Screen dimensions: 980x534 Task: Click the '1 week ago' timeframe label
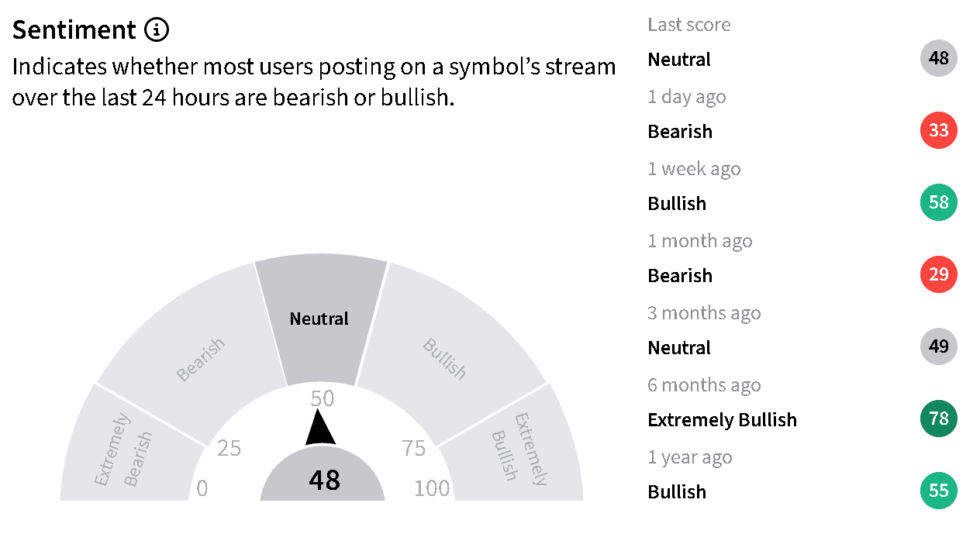coord(694,169)
